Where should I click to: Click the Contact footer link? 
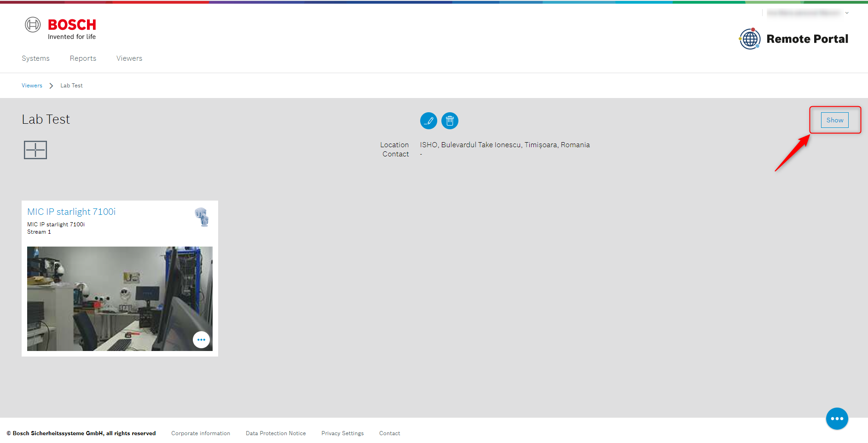coord(389,433)
